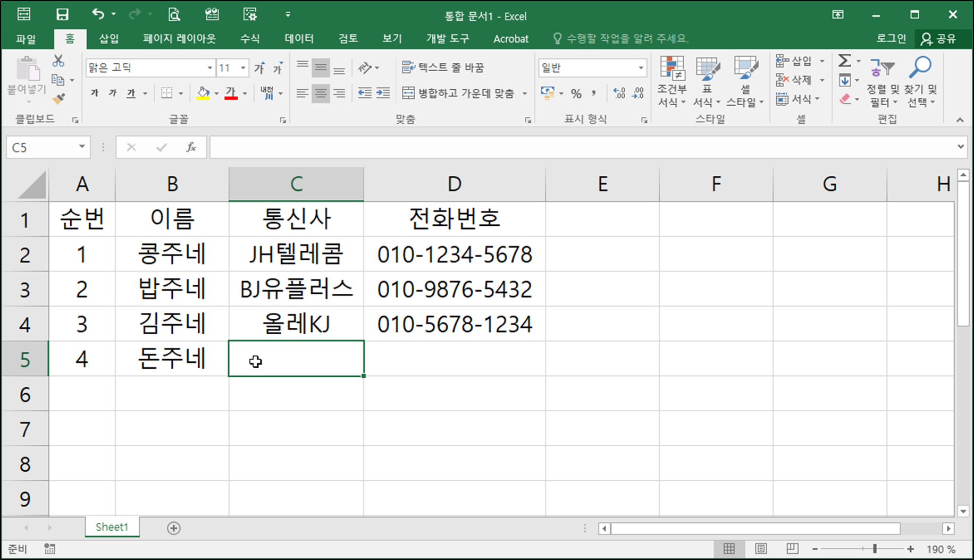974x560 pixels.
Task: Decrease indent in cell
Action: click(x=365, y=94)
